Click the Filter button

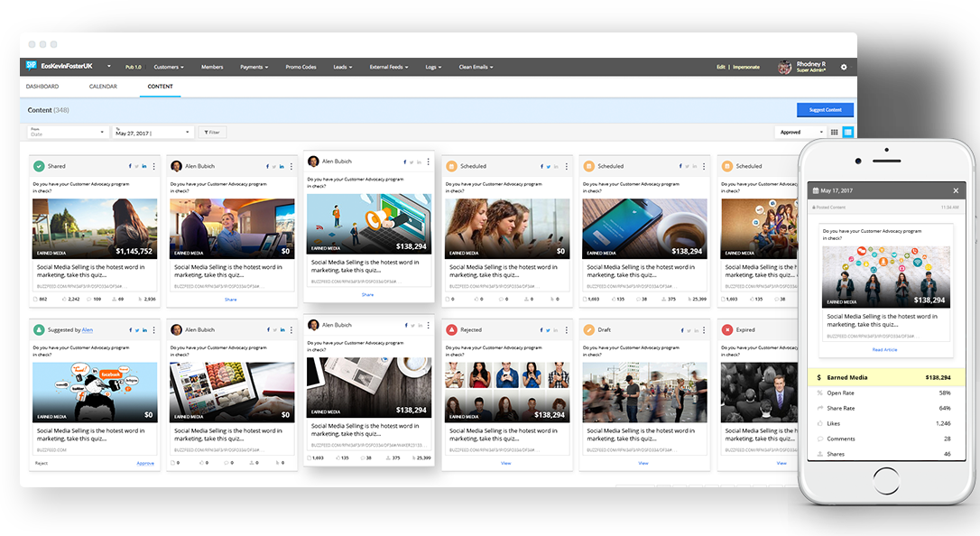[212, 133]
